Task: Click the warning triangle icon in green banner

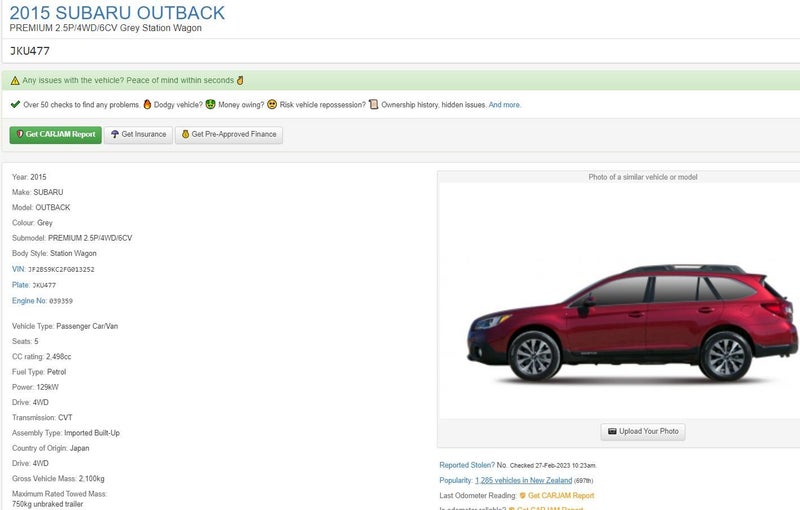Action: [x=15, y=81]
